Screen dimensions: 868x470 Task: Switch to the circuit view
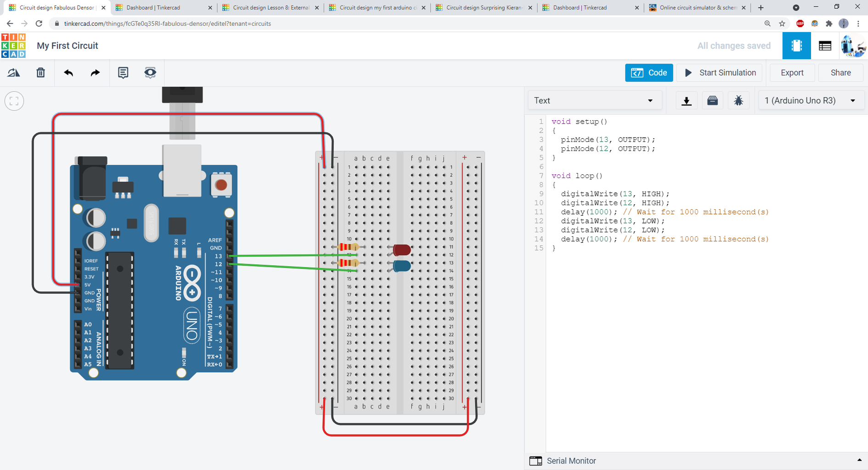click(796, 46)
